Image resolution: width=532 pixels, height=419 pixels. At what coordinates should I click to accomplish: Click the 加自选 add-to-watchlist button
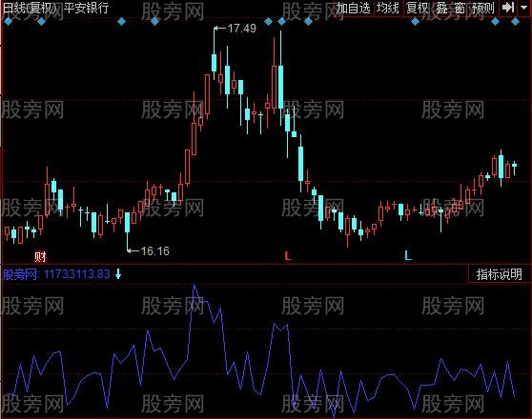coord(353,8)
